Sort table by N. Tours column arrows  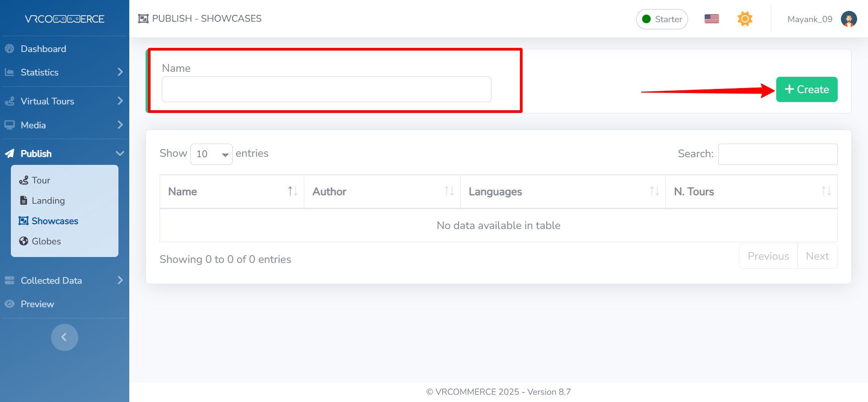[826, 191]
